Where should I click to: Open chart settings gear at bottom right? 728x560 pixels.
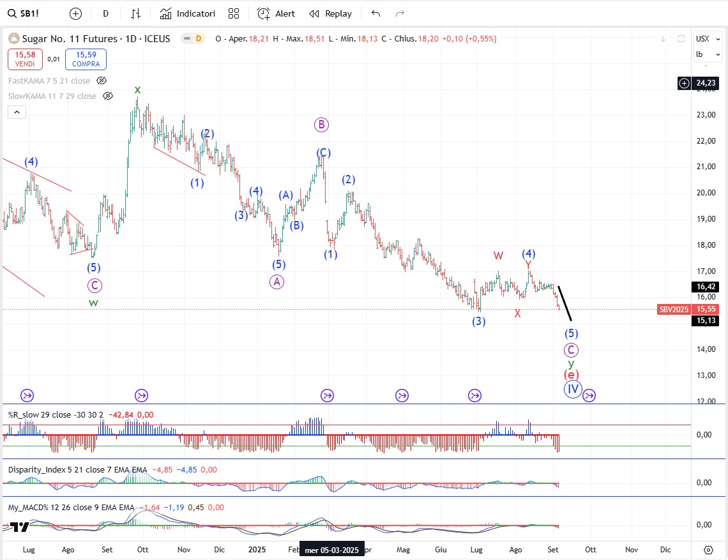pos(708,550)
